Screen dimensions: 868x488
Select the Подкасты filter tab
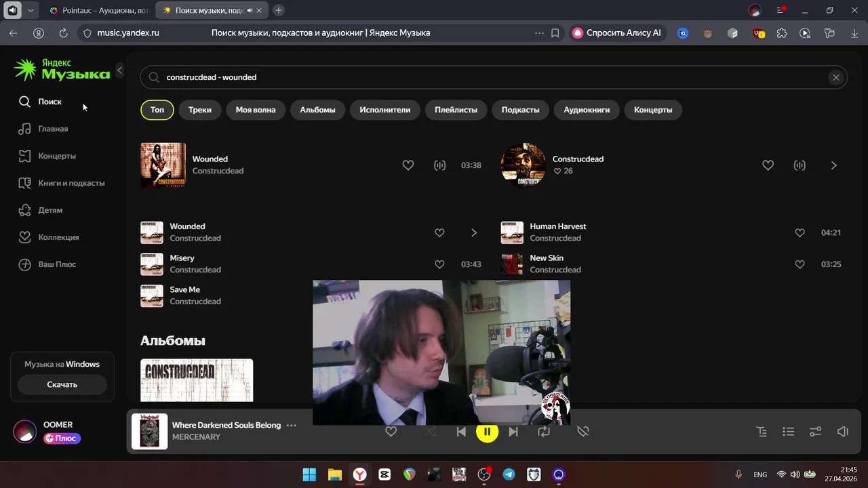[521, 110]
